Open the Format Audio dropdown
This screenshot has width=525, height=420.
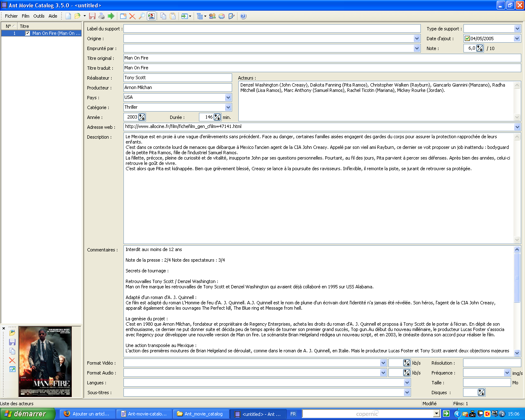click(x=383, y=372)
